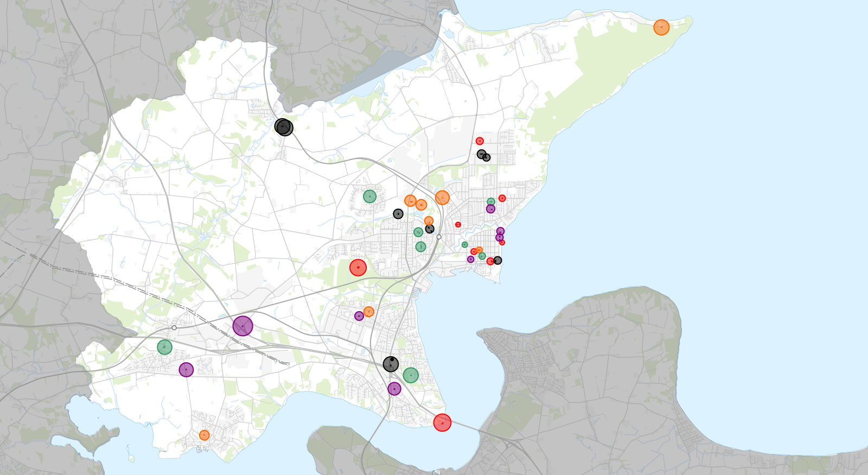Select the large red marker at the southern bridge
The width and height of the screenshot is (868, 475).
[x=442, y=422]
